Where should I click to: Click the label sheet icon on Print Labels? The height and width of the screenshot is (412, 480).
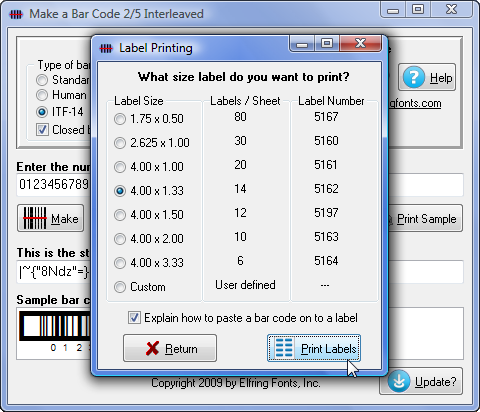[x=284, y=348]
